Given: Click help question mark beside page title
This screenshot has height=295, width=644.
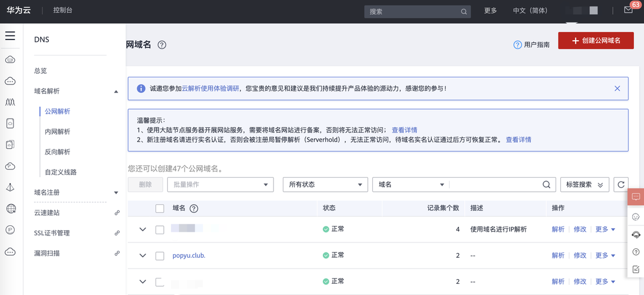Looking at the screenshot, I should [x=162, y=45].
